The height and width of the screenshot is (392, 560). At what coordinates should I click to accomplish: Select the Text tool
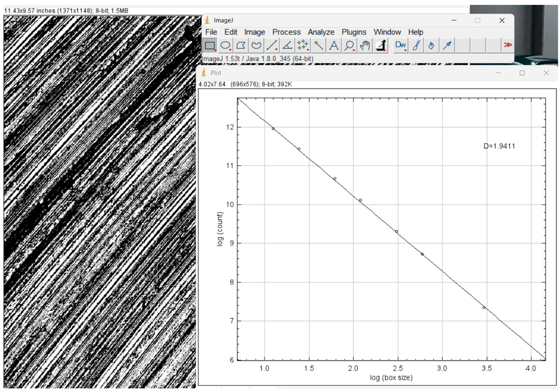pos(334,45)
